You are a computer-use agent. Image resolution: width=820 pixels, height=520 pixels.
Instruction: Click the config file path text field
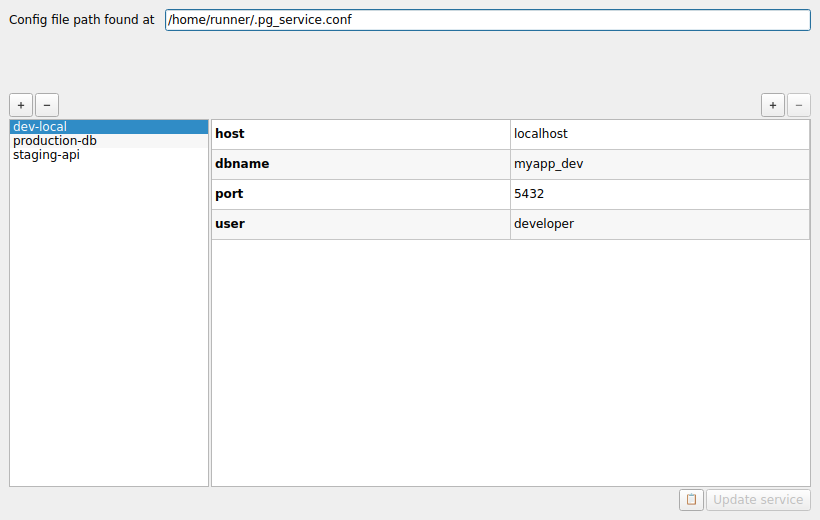click(487, 20)
